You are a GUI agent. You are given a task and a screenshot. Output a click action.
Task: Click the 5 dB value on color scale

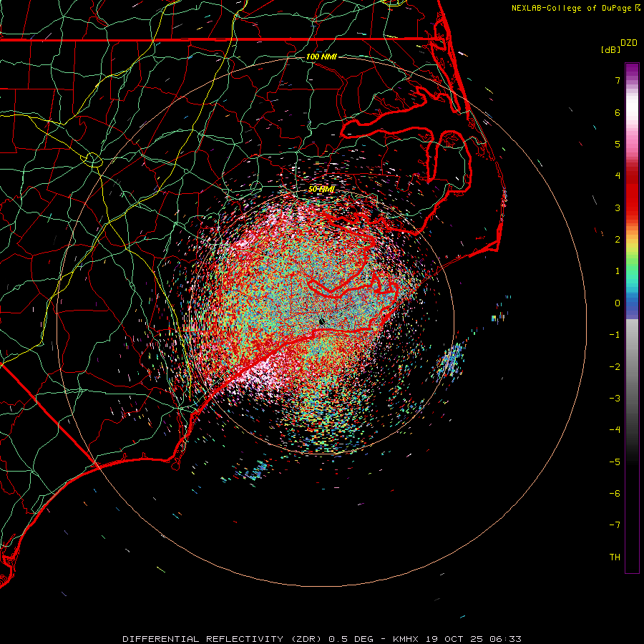coord(618,144)
